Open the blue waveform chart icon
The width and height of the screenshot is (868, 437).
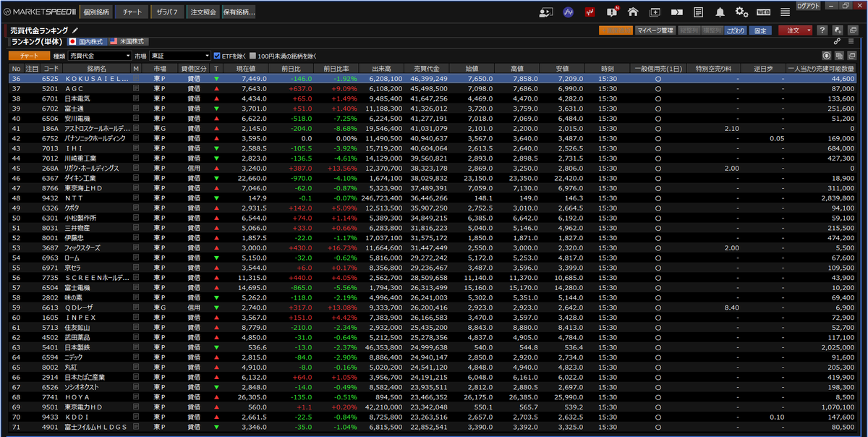(569, 12)
